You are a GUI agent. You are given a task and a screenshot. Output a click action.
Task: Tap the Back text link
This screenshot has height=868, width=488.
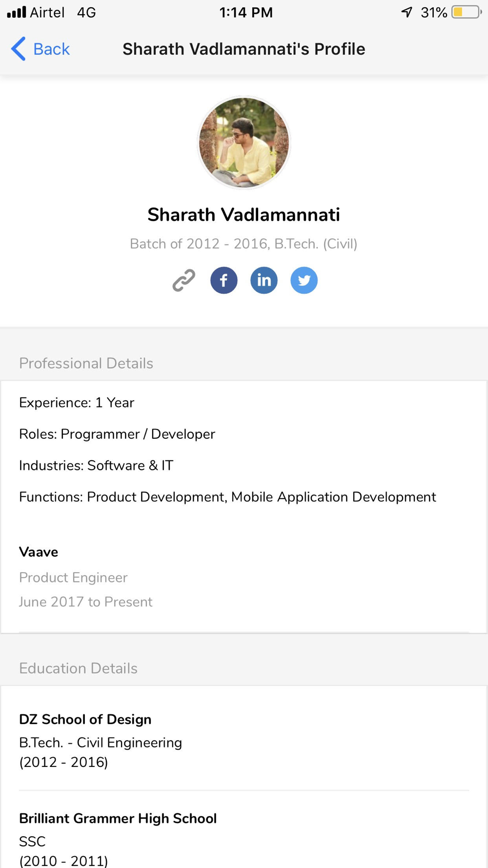pos(51,49)
